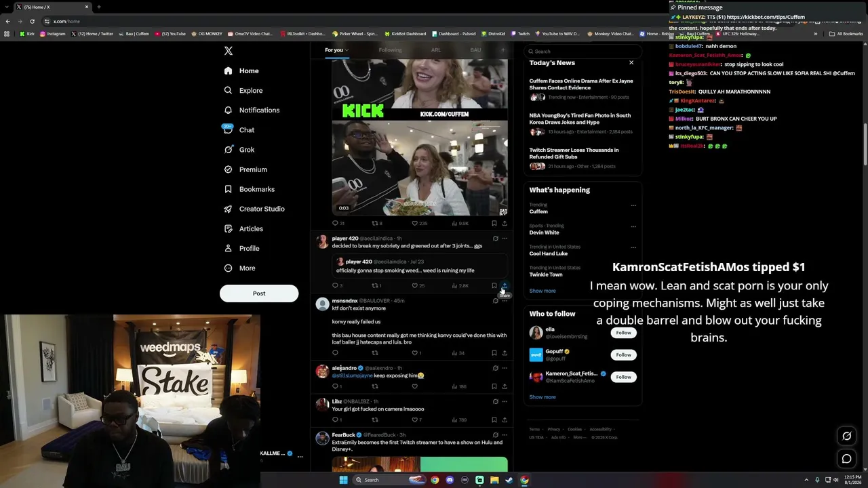The image size is (868, 488).
Task: Repost the msnsndnx post
Action: [374, 353]
